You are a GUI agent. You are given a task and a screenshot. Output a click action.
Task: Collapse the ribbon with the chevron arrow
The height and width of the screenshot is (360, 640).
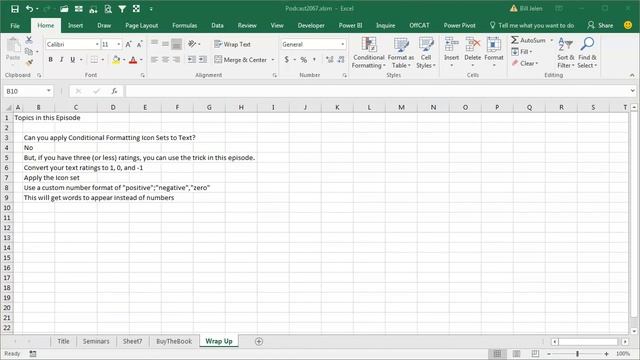[x=632, y=75]
